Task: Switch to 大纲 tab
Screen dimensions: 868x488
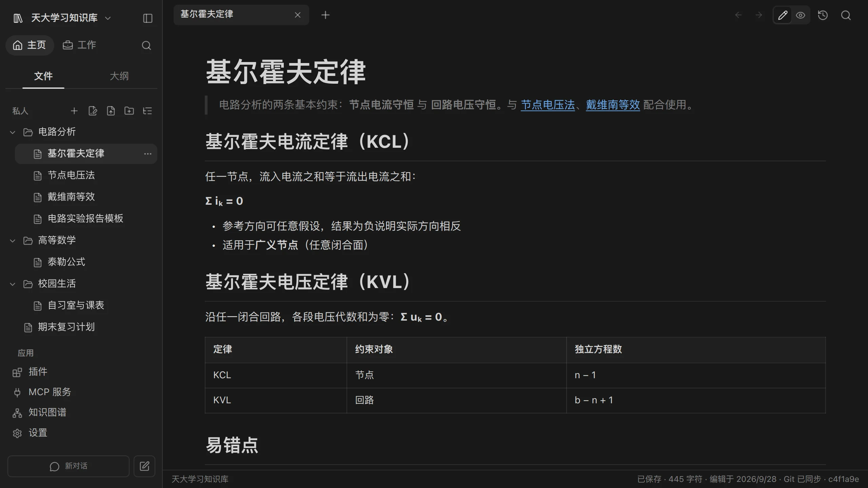Action: click(119, 76)
